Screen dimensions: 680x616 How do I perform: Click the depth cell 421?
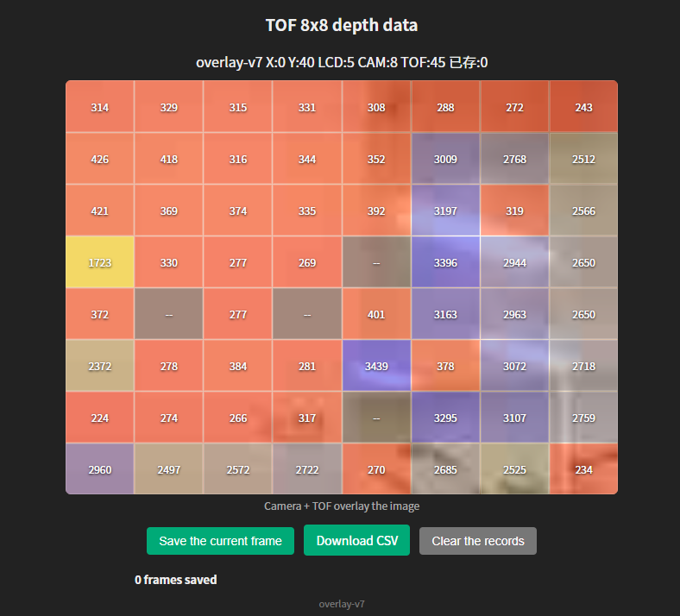[x=100, y=211]
